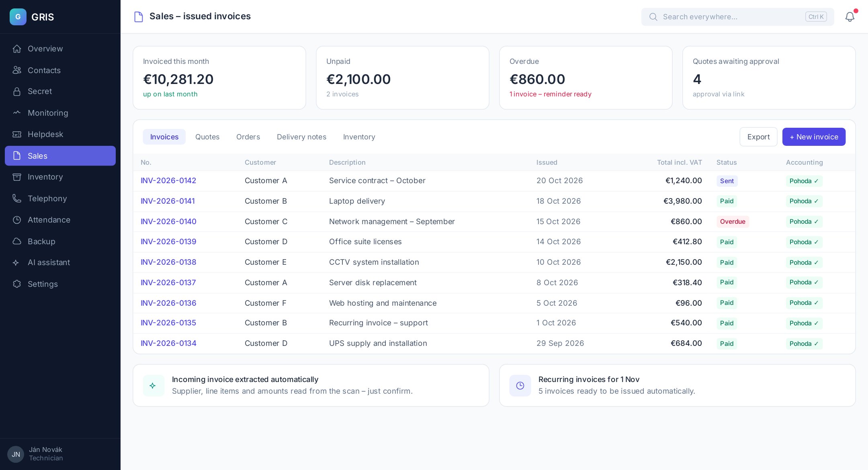Open invoice INV-2026-0142
This screenshot has width=868, height=470.
(168, 181)
